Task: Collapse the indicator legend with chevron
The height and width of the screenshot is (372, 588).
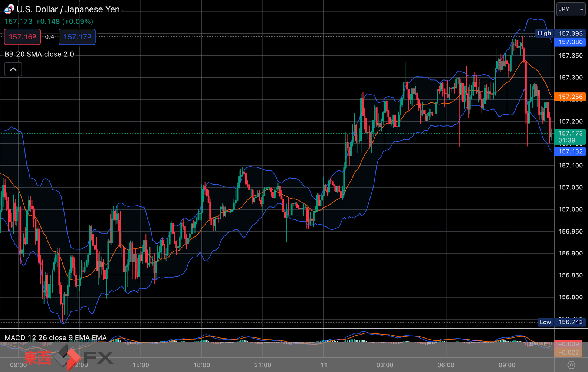Action: 13,69
